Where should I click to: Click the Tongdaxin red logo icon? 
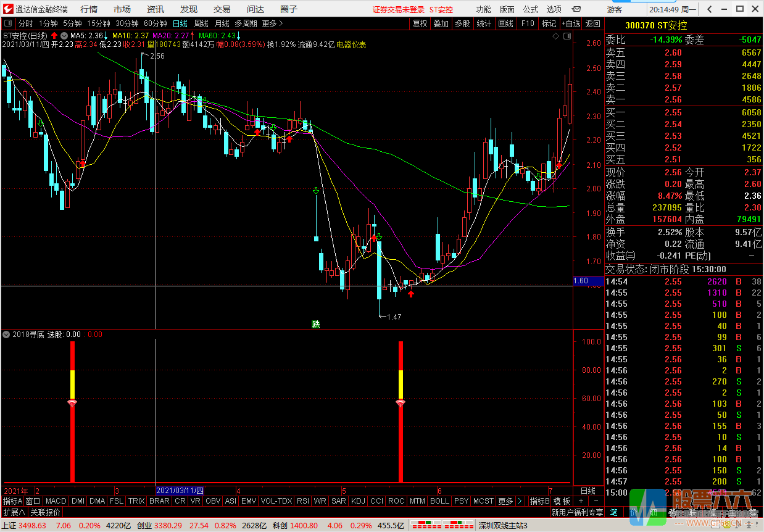(7, 9)
